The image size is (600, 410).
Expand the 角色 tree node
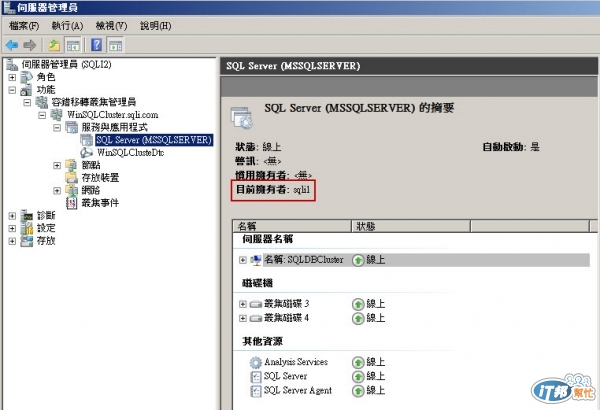[x=12, y=77]
